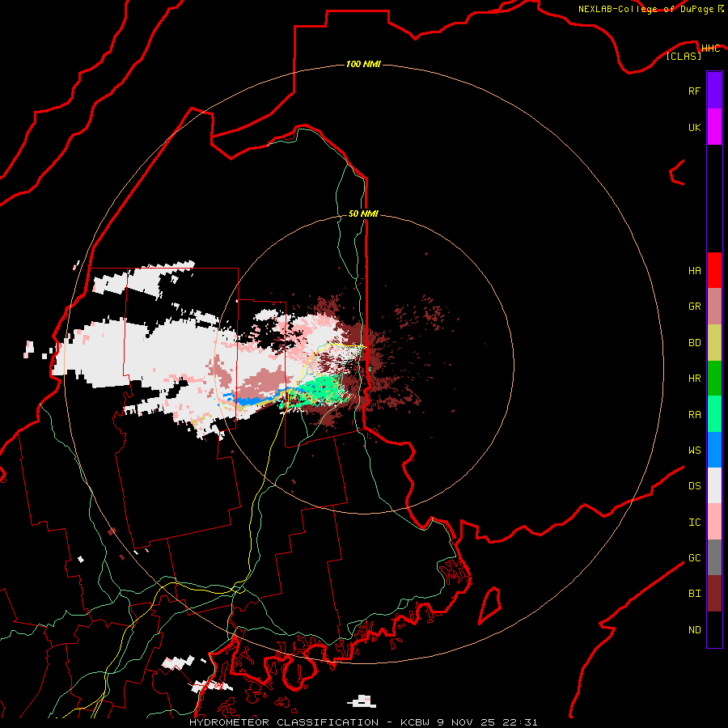Click the dark red BI legend swatch
728x728 pixels.
coord(714,594)
